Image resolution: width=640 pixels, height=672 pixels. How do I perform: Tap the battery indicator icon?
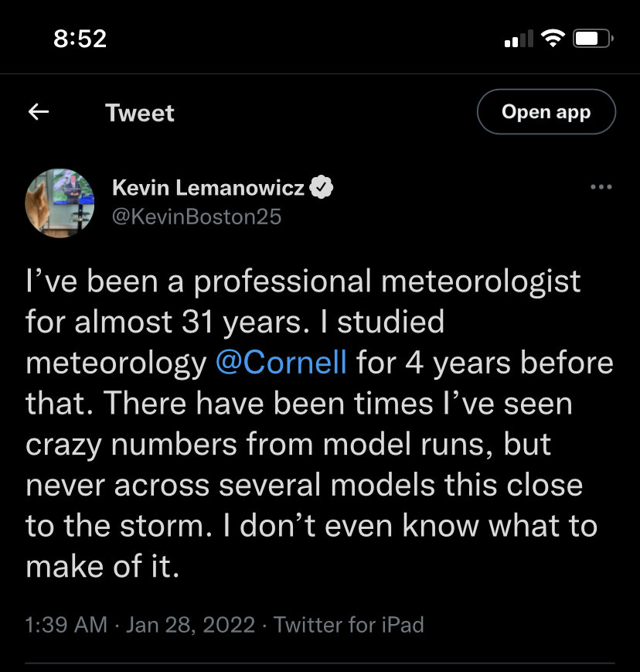pos(594,39)
